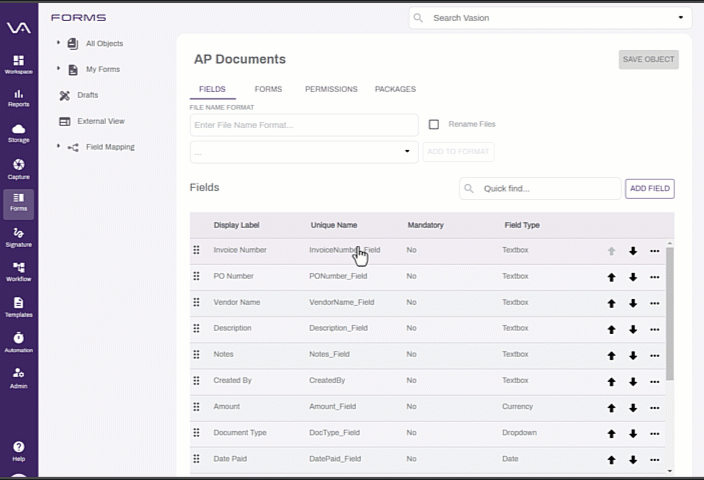Open the Capture section icon

[18, 169]
